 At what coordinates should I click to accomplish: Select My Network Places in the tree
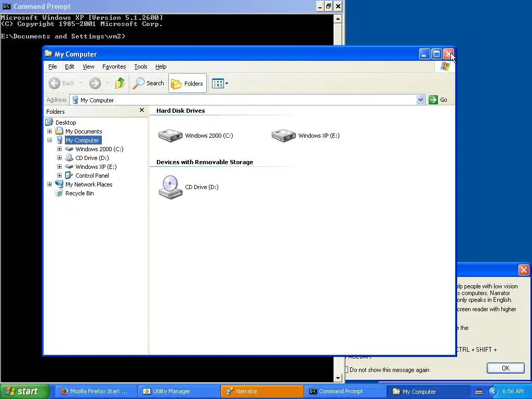88,184
